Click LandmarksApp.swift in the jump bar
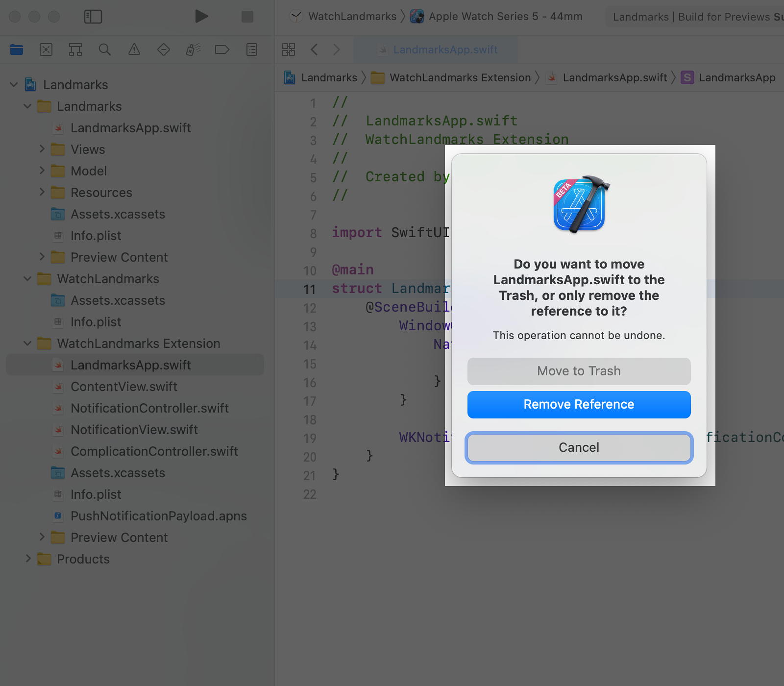 615,78
